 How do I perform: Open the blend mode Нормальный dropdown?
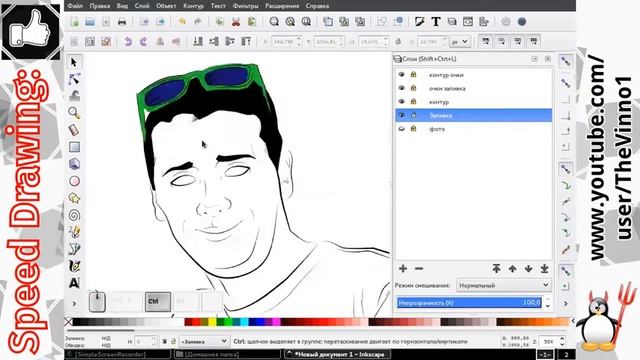point(504,285)
